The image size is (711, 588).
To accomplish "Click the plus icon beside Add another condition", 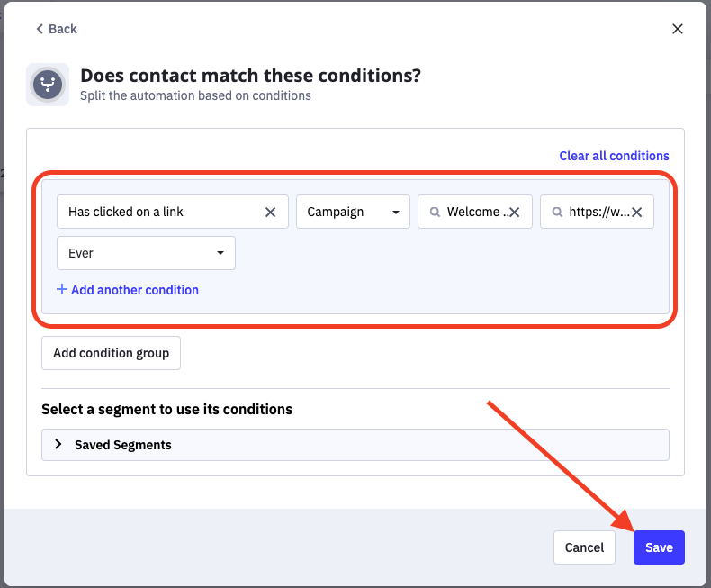I will click(62, 290).
